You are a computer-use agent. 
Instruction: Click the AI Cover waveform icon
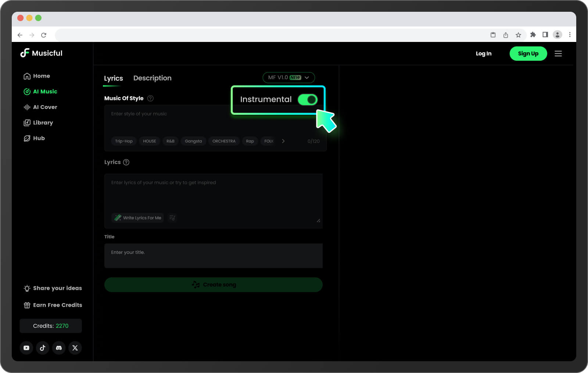[x=27, y=107]
